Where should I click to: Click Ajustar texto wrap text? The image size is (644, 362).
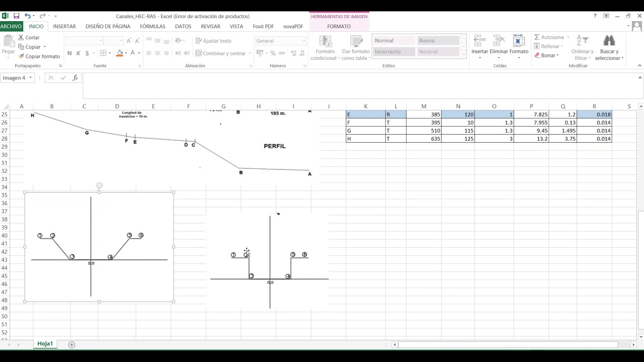click(x=213, y=41)
